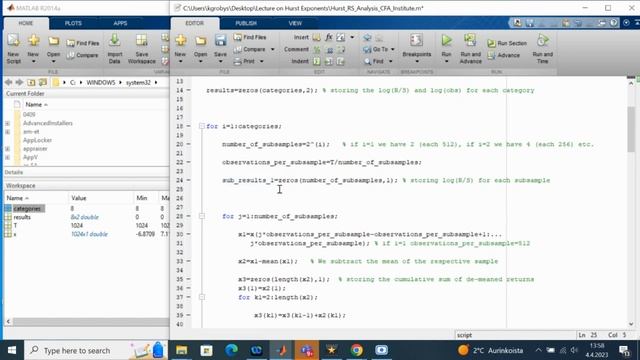Set breakpoint at line 30 dash

[189, 234]
